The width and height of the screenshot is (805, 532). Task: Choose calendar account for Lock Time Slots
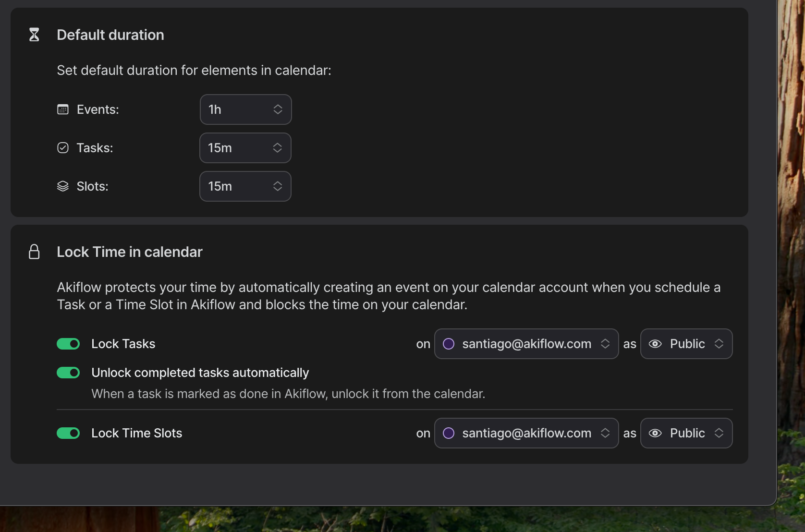click(526, 433)
